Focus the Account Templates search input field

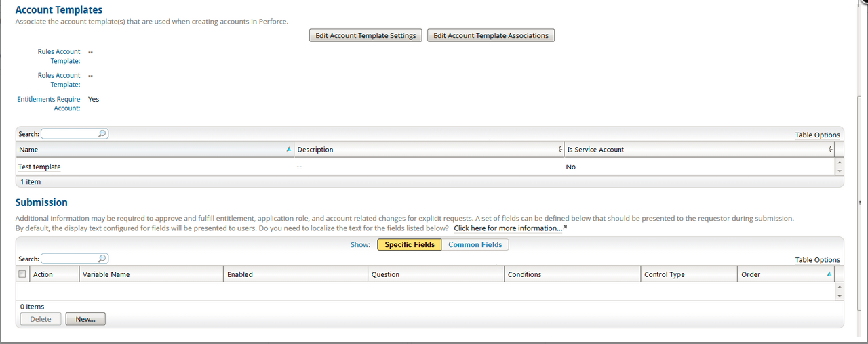tap(69, 134)
